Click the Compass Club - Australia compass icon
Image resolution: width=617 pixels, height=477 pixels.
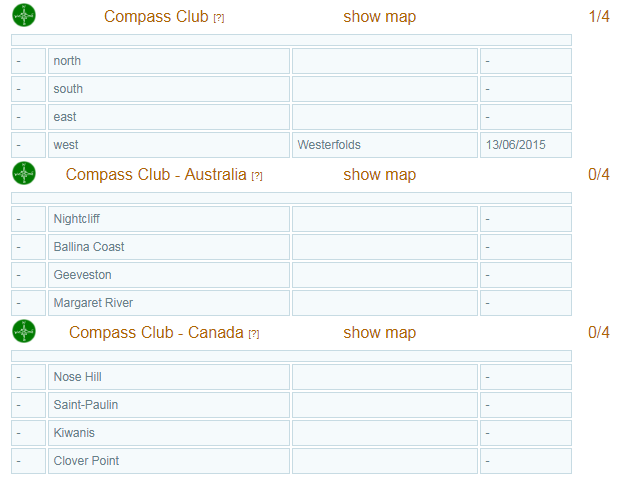tap(24, 173)
